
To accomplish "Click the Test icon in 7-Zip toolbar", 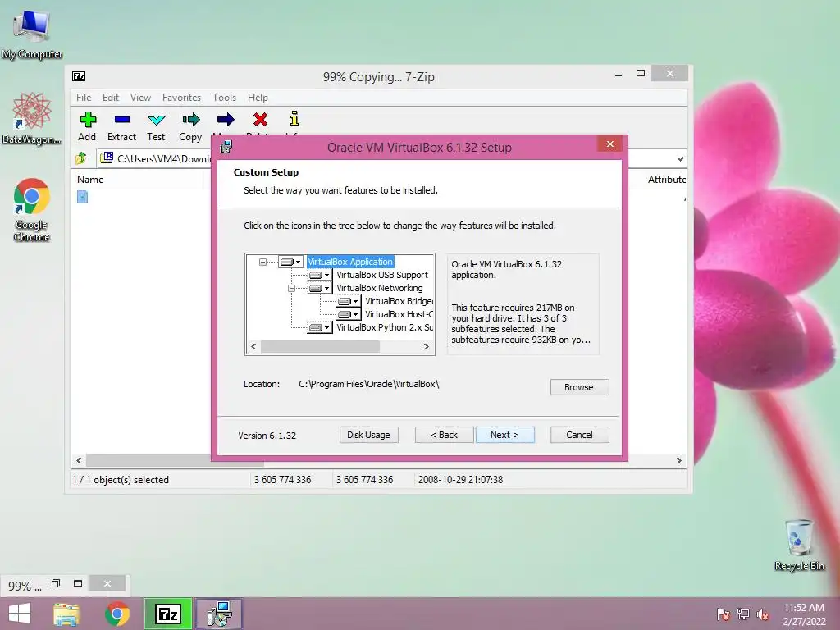I will pyautogui.click(x=157, y=120).
